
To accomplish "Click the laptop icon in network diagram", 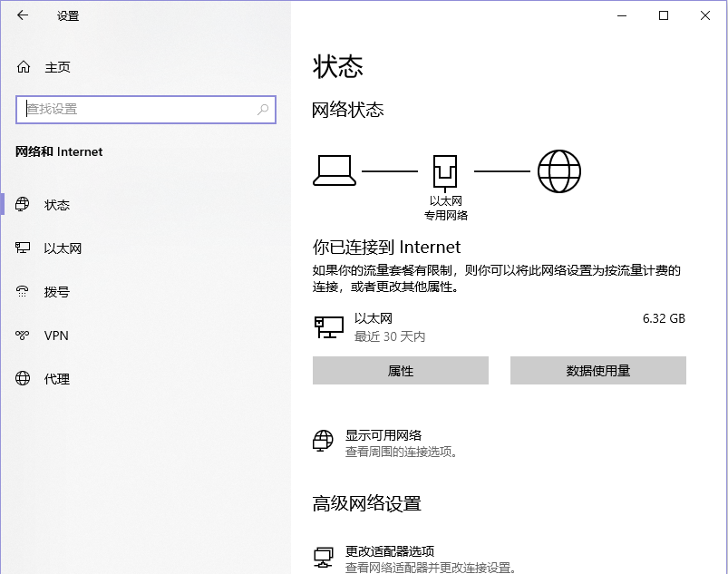I will [335, 170].
